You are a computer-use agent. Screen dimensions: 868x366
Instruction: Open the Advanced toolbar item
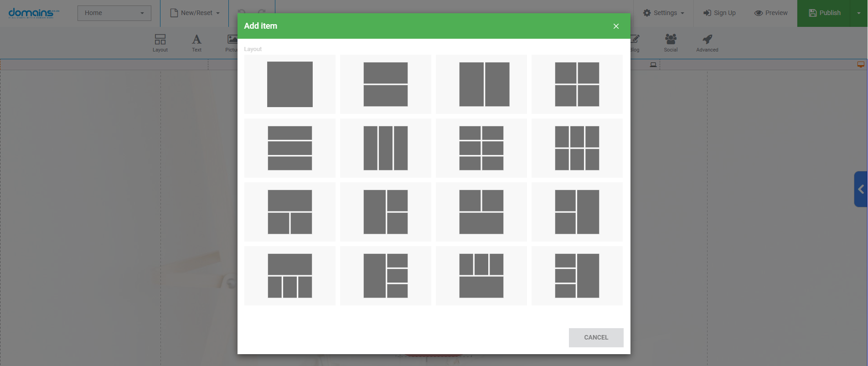tap(707, 43)
